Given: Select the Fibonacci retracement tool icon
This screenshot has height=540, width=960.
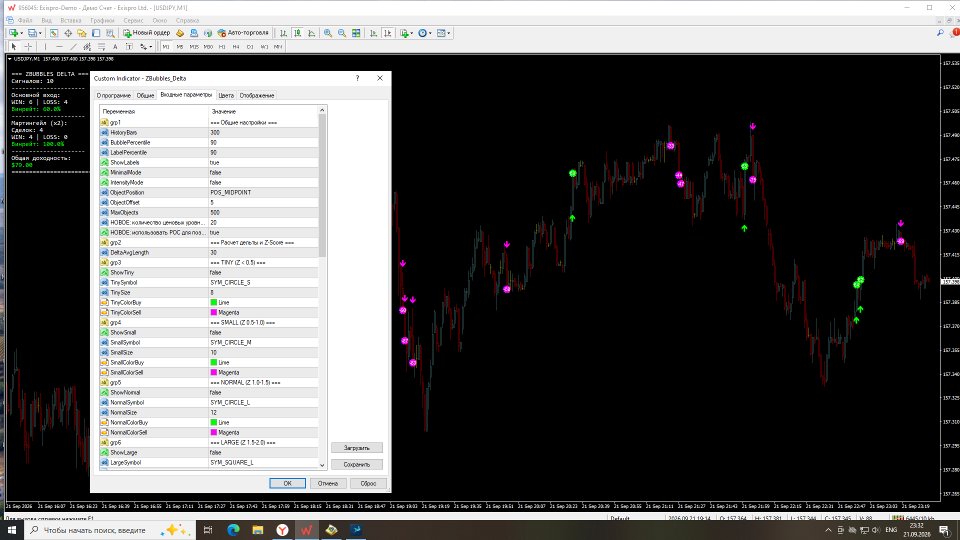Looking at the screenshot, I should [101, 47].
